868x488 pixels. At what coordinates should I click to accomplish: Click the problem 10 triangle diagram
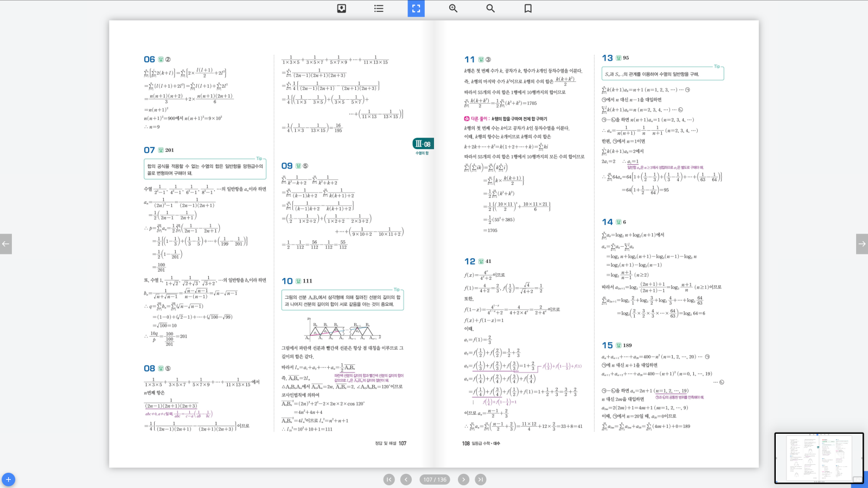point(343,330)
